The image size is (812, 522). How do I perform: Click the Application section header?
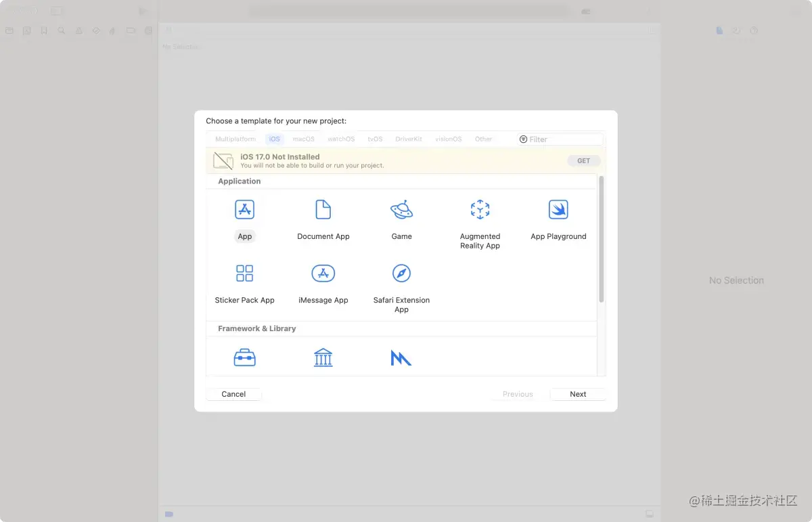(240, 181)
